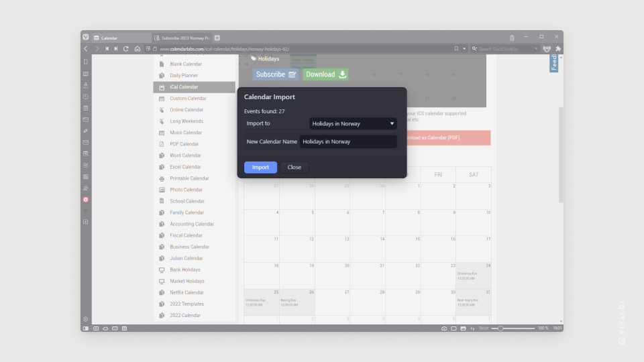Open the Downloads panel icon

[86, 85]
